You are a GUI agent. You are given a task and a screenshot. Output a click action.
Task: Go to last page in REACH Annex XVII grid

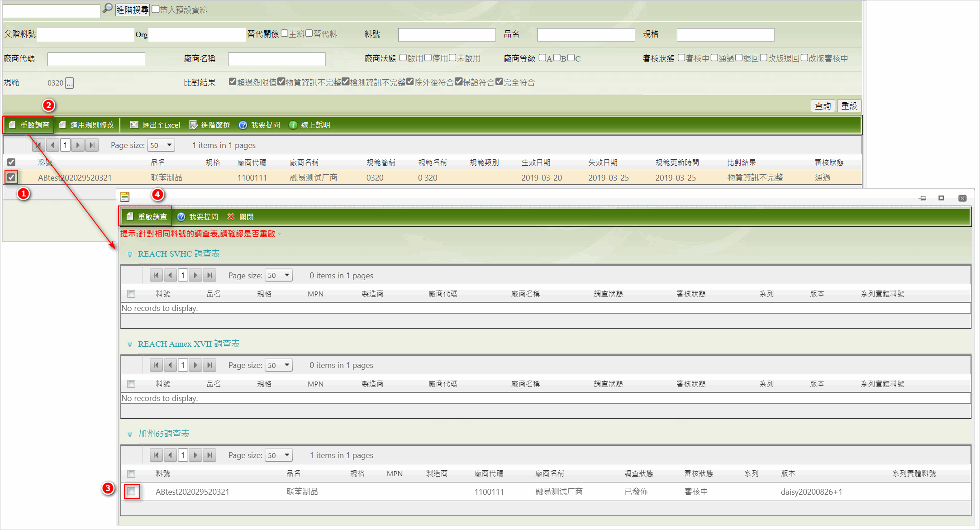[209, 365]
